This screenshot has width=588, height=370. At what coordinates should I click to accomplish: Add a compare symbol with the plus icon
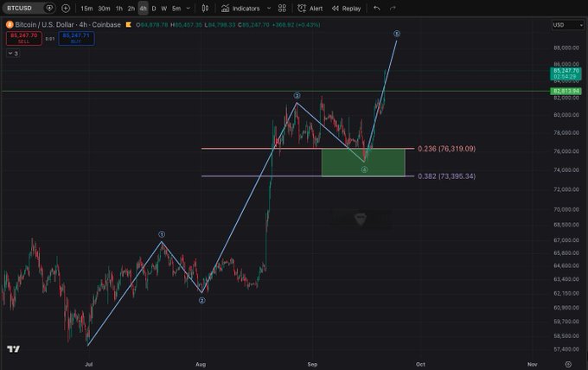66,9
